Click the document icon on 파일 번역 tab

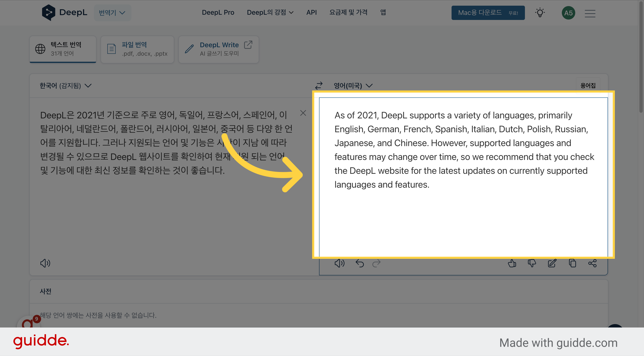point(111,49)
